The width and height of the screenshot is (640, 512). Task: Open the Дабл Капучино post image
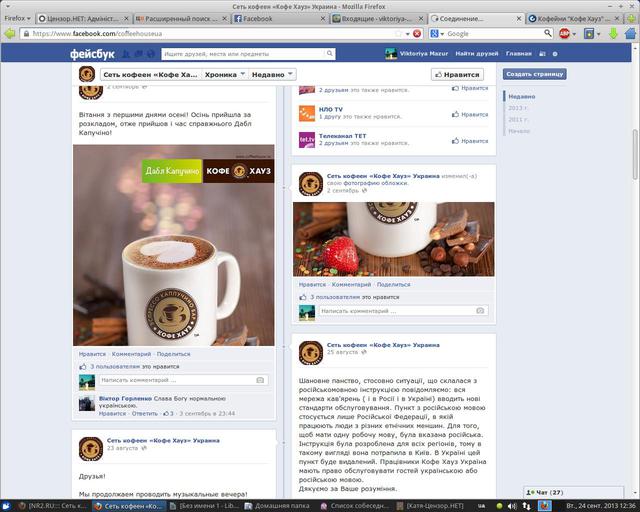[x=173, y=245]
